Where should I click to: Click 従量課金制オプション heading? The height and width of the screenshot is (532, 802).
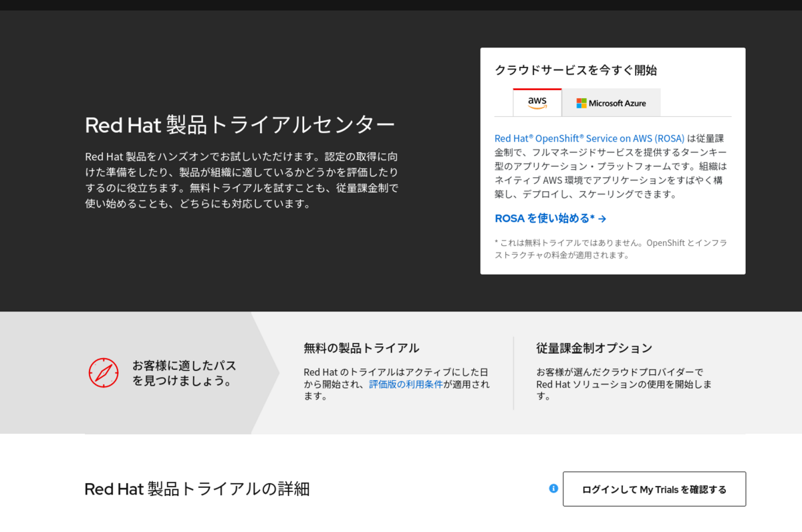tap(594, 348)
